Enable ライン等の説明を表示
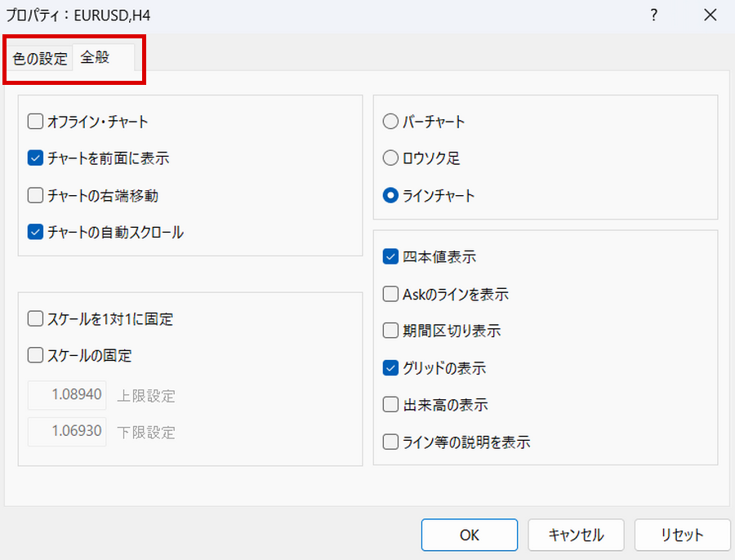This screenshot has width=735, height=560. coord(390,442)
